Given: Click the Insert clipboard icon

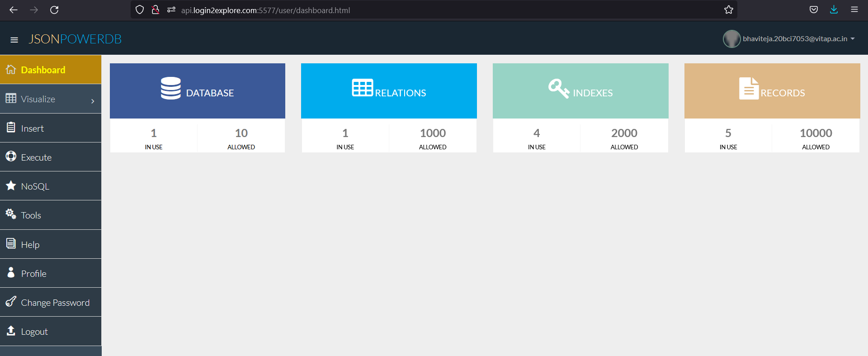Looking at the screenshot, I should [11, 127].
